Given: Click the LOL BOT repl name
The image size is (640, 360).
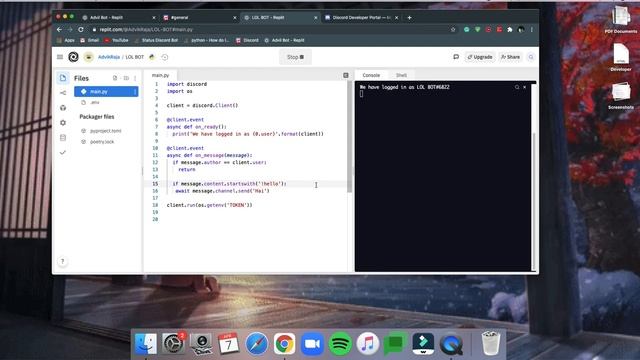Looking at the screenshot, I should (134, 57).
